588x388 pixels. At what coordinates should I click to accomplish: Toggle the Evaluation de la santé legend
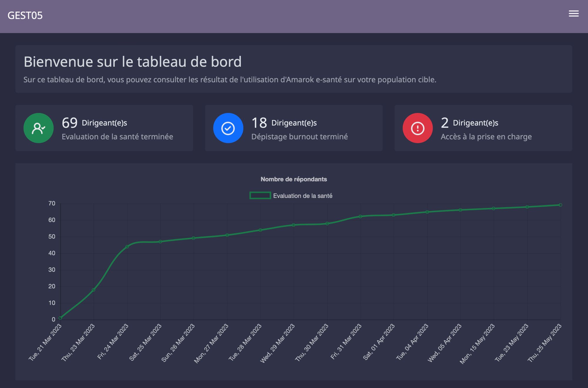(303, 196)
